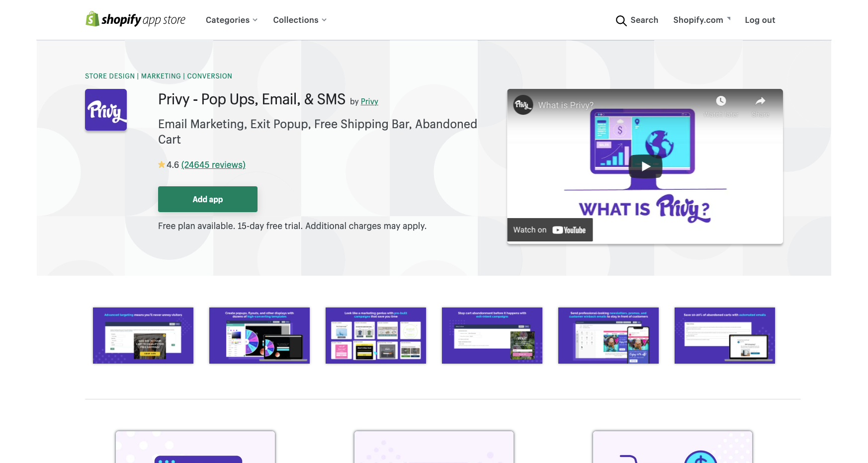The height and width of the screenshot is (463, 868).
Task: Click the app title Privy - Pop Ups, Email, & SMS
Action: pos(252,99)
